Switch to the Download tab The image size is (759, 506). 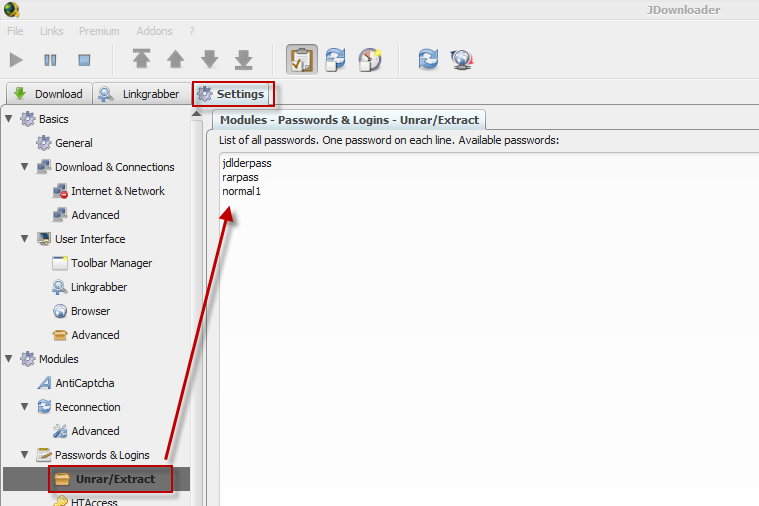[49, 93]
